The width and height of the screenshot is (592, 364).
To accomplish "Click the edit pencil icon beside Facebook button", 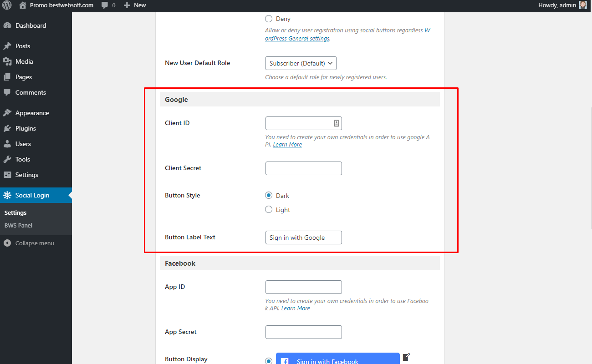I will pos(407,357).
